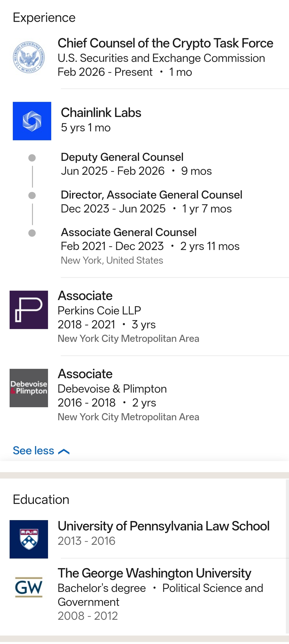
Task: Click the Perkins Coie LLP Associate title
Action: (x=85, y=296)
